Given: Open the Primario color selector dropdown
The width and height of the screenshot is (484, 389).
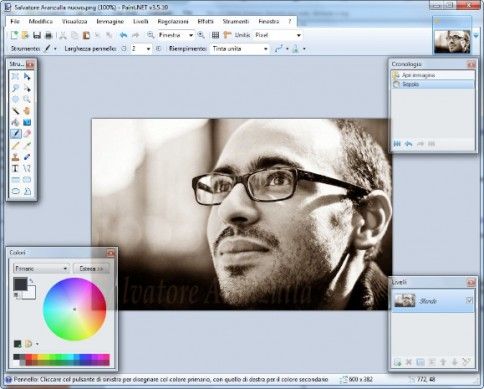Looking at the screenshot, I should tap(41, 268).
